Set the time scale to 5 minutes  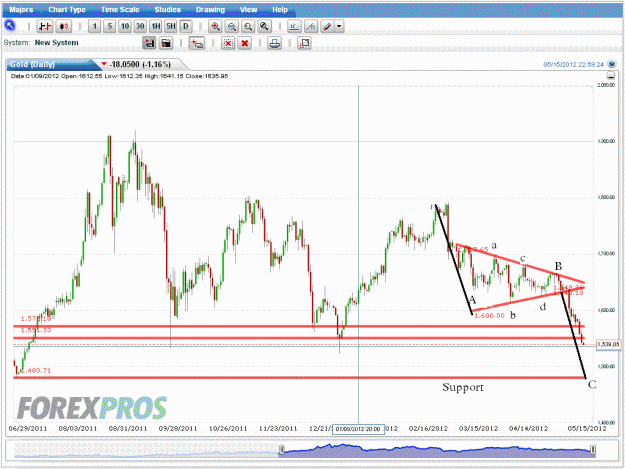[x=110, y=27]
